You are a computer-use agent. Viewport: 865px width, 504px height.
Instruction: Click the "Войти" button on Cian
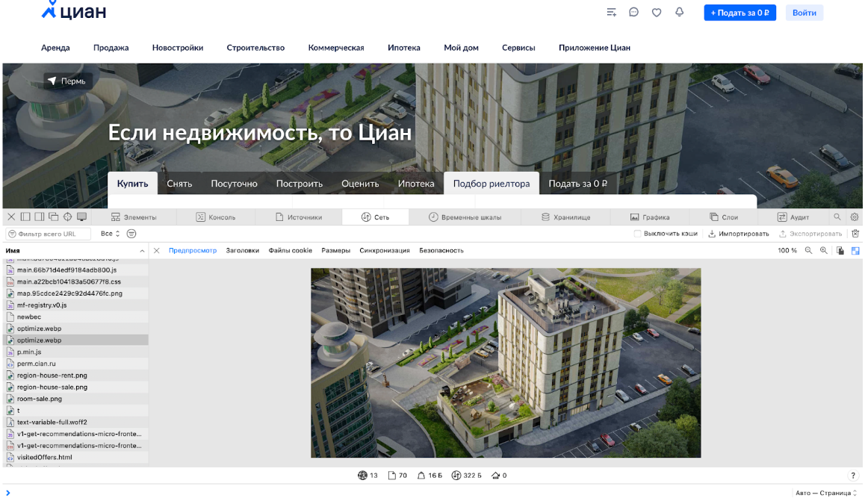(804, 12)
